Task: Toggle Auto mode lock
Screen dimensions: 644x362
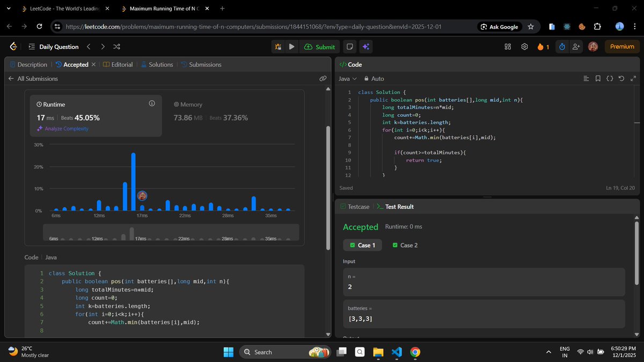Action: (x=374, y=78)
